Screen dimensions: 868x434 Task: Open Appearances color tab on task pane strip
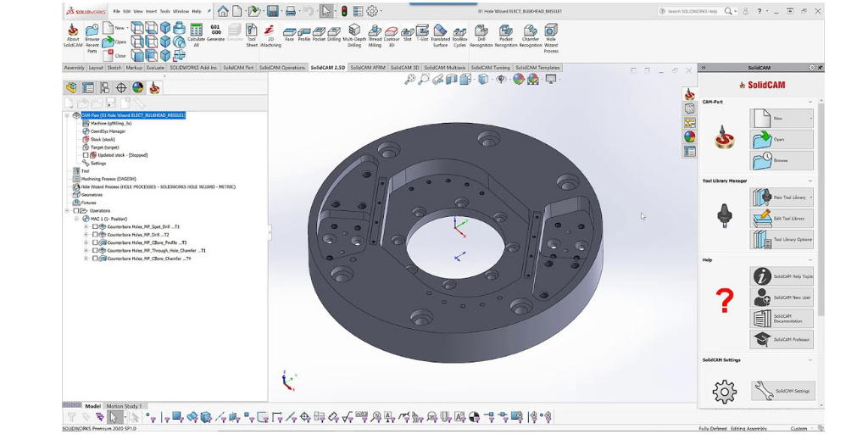click(689, 136)
